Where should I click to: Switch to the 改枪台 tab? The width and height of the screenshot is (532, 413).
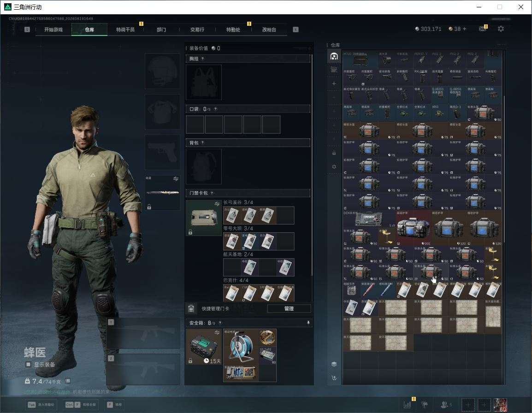[x=269, y=29]
